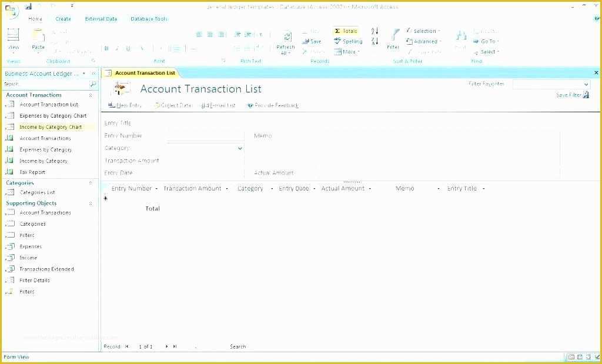This screenshot has width=602, height=364.
Task: Click the Provide Feedback link
Action: [273, 106]
